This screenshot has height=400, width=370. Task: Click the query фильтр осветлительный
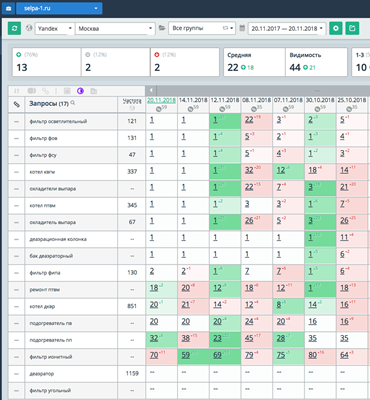58,121
